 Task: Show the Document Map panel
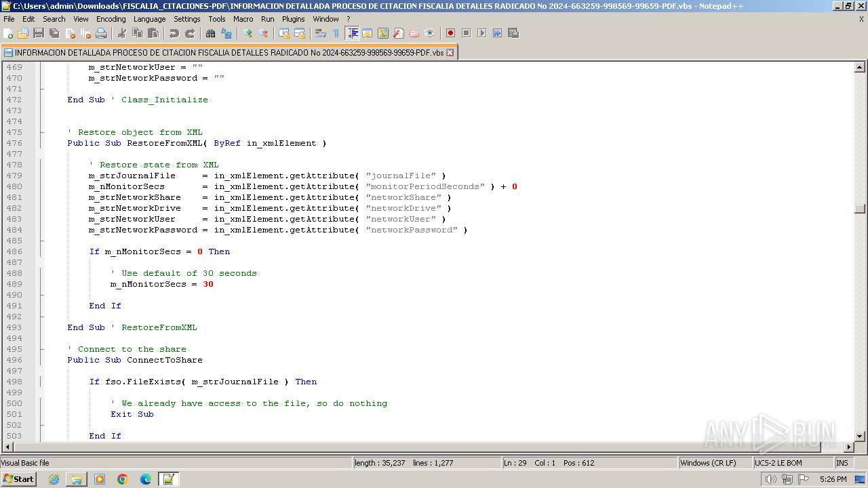coord(383,33)
